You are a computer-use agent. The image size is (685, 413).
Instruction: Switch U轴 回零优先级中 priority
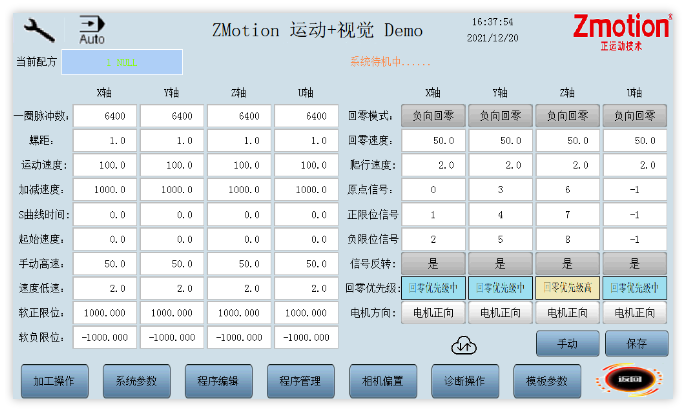(635, 288)
